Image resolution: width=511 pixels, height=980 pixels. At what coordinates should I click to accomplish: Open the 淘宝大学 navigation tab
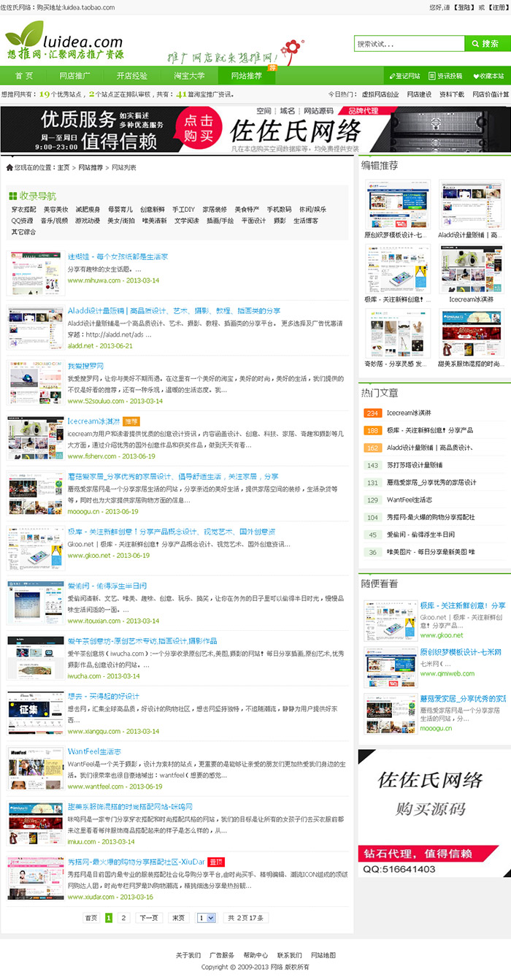click(x=189, y=76)
